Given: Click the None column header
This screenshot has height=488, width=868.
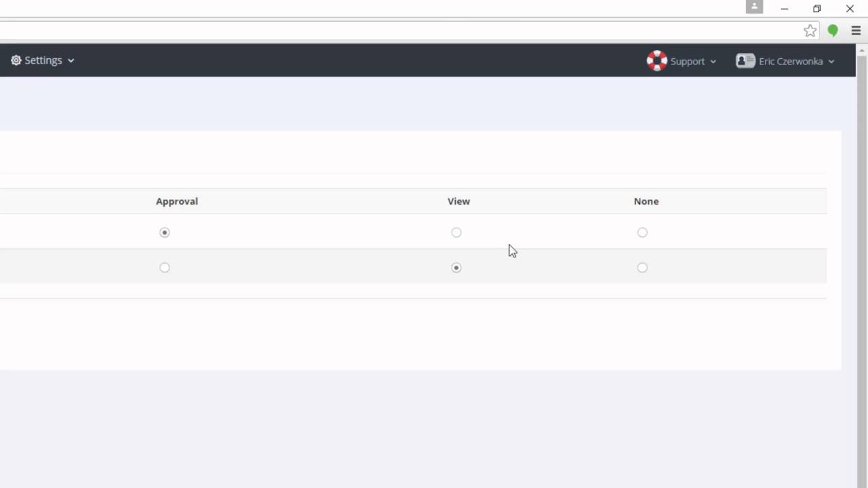Looking at the screenshot, I should tap(646, 201).
